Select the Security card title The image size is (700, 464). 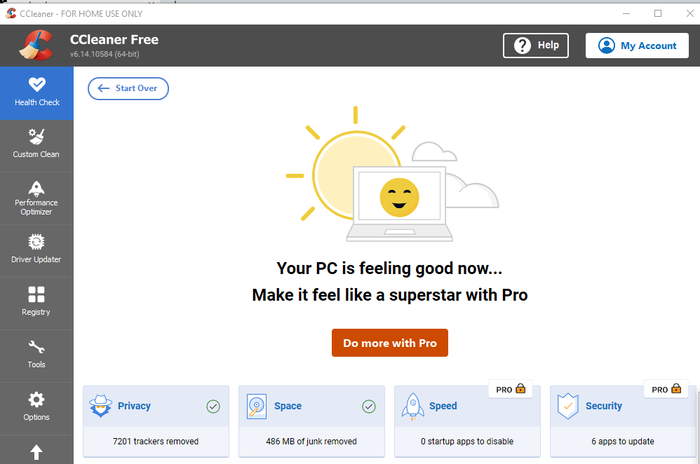click(604, 406)
